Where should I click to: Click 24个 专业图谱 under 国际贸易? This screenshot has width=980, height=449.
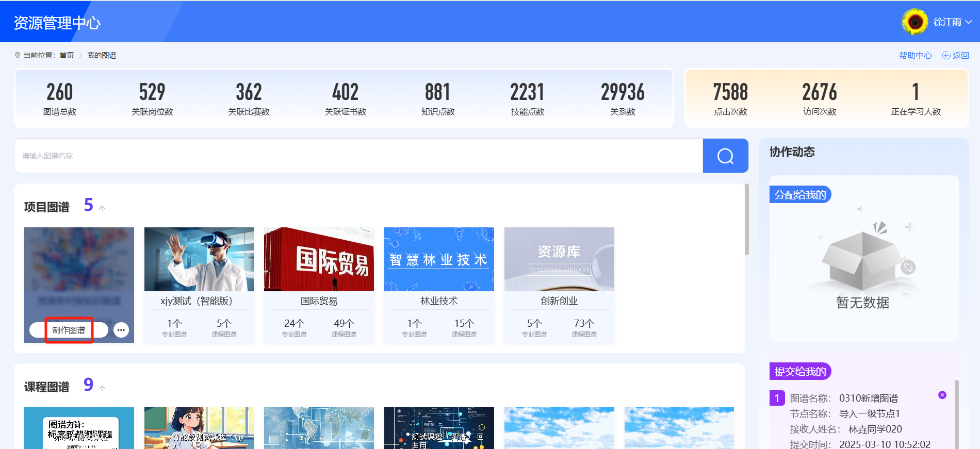[x=294, y=328]
